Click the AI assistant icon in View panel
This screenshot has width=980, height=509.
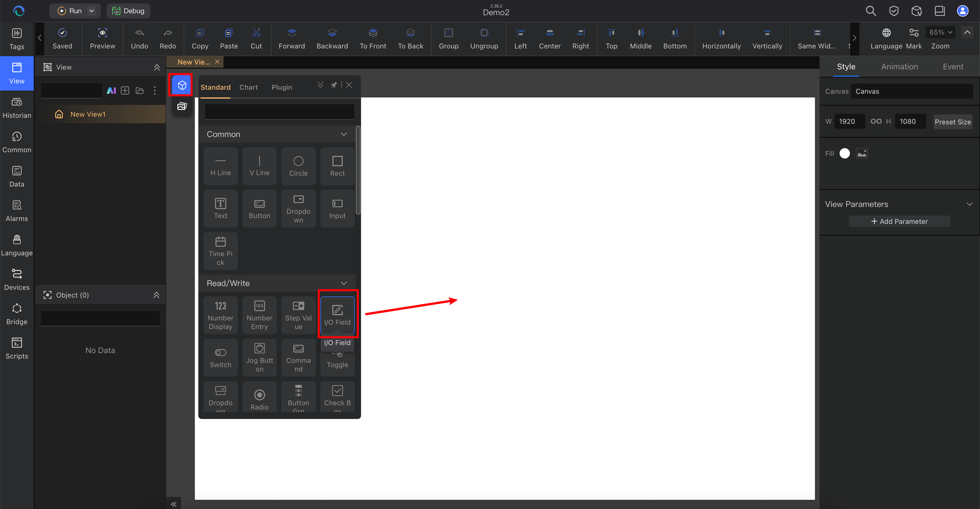(x=111, y=91)
